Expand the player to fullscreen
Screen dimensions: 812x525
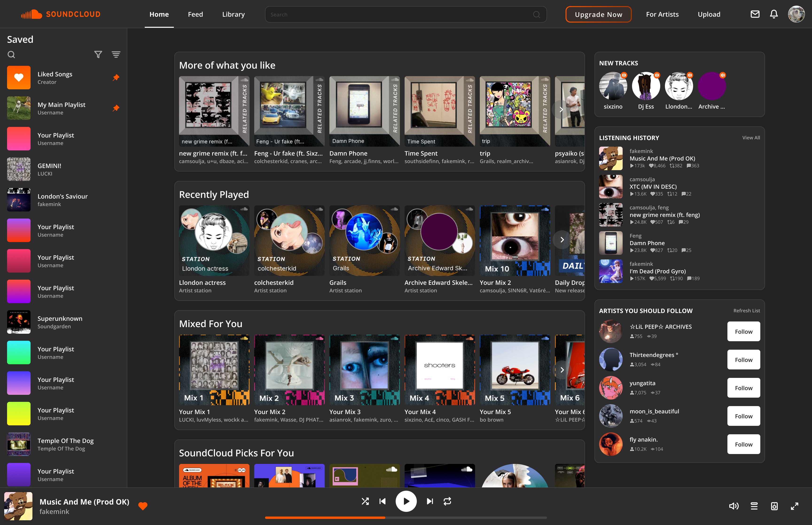coord(794,506)
